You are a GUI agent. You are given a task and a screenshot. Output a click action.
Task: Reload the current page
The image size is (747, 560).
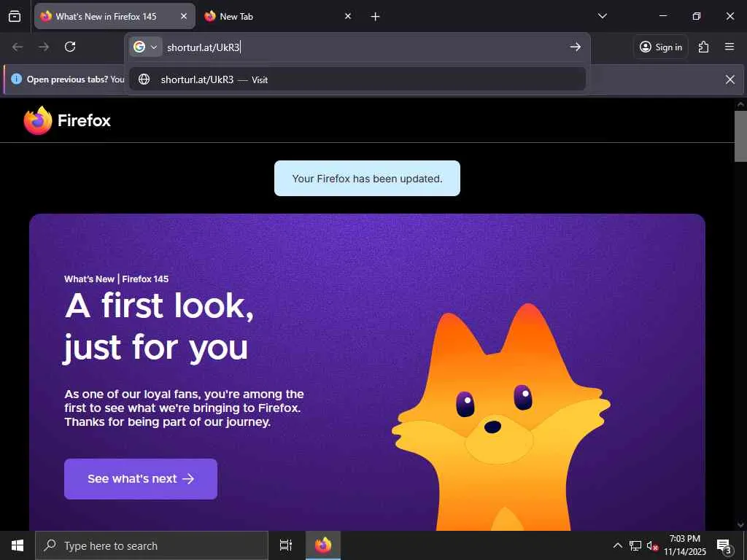[x=70, y=47]
